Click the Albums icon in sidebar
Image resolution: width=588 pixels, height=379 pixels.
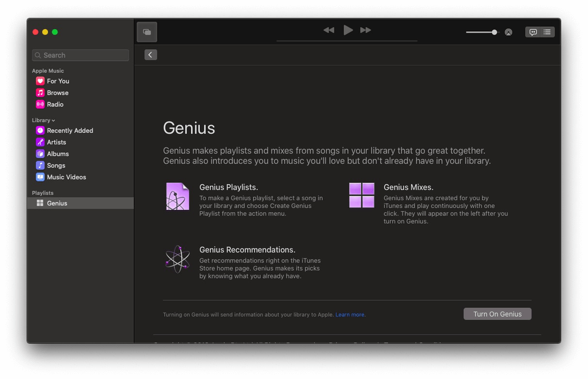(x=40, y=154)
